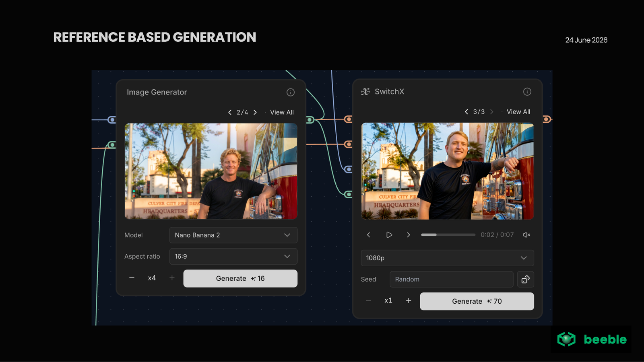Go to next image in Image Generator
644x362 pixels.
click(255, 112)
